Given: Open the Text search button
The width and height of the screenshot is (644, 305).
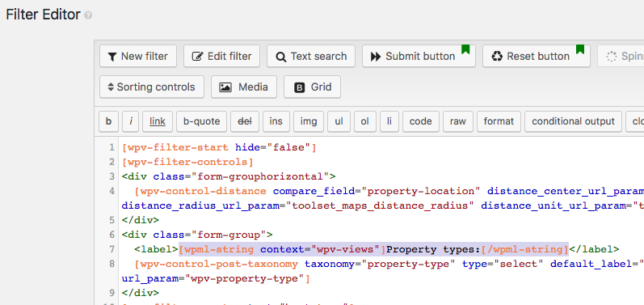Looking at the screenshot, I should pyautogui.click(x=311, y=57).
